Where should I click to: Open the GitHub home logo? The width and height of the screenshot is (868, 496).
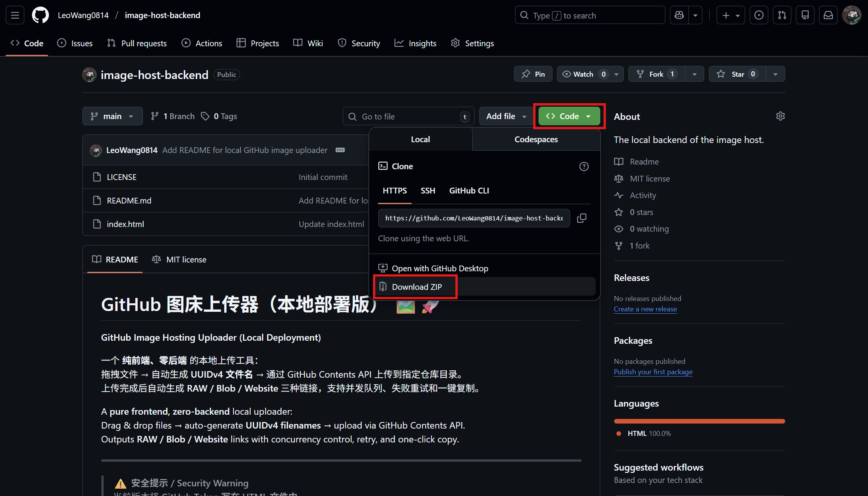coord(40,15)
